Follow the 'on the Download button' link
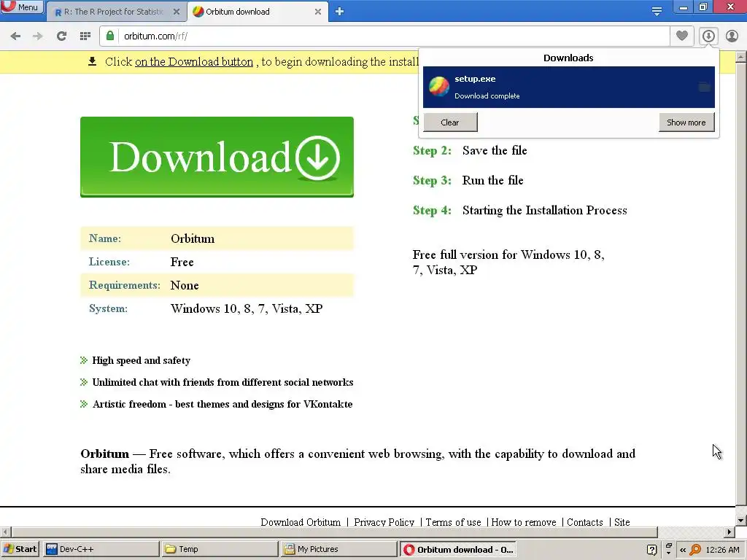Screen dimensions: 747x560 (x=194, y=62)
